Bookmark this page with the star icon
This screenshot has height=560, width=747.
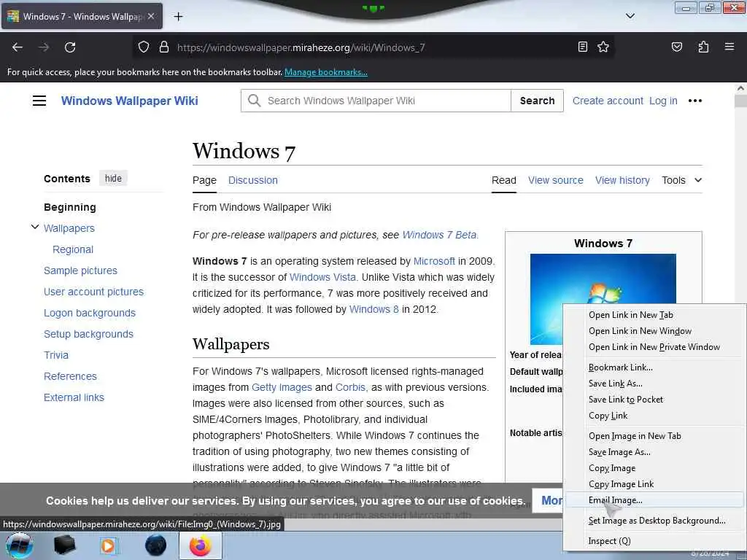point(603,47)
